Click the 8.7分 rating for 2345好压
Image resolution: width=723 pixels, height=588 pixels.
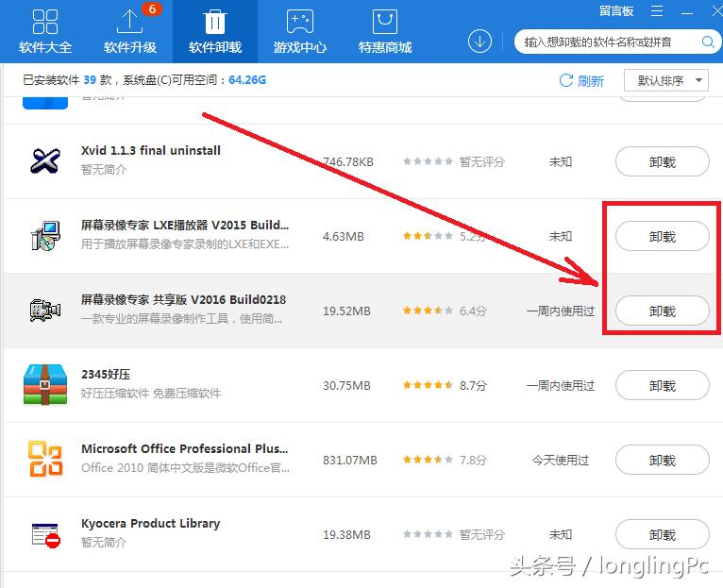coord(445,385)
